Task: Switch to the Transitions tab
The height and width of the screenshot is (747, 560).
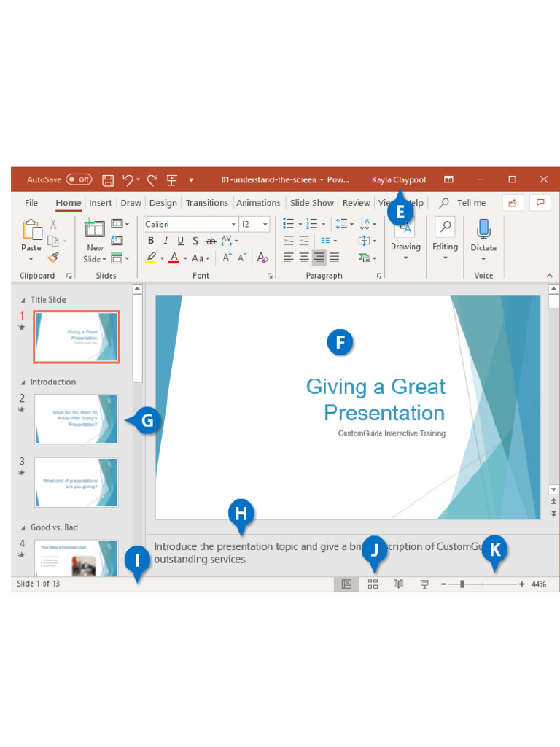Action: 207,203
